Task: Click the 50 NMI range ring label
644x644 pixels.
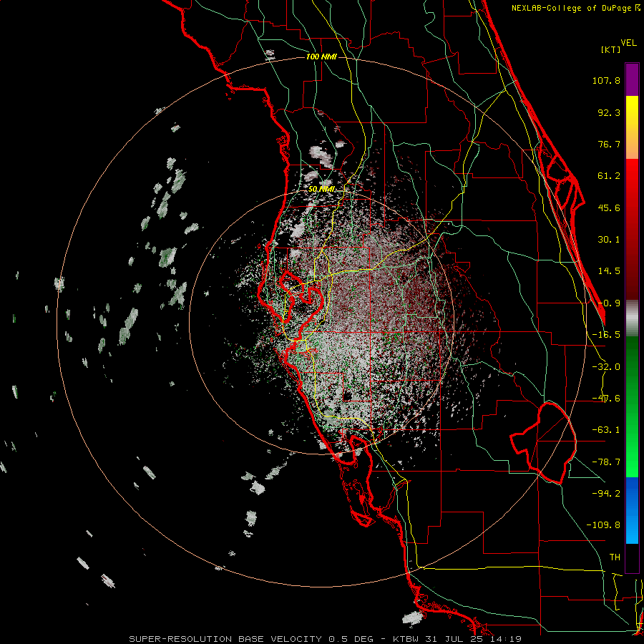Action: tap(321, 190)
